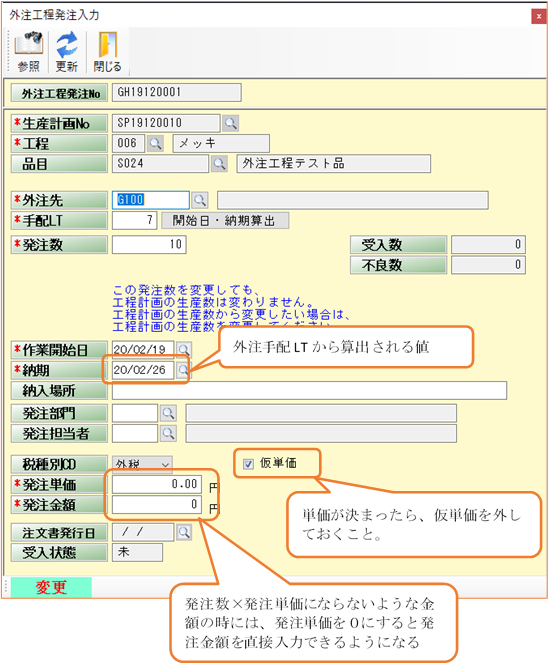Click the 発注数 input field
Screen dimensions: 551x666
tap(149, 245)
